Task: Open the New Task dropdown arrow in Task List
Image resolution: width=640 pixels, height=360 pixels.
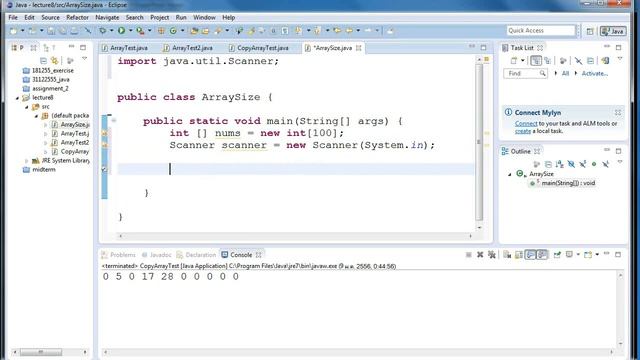Action: coord(522,61)
